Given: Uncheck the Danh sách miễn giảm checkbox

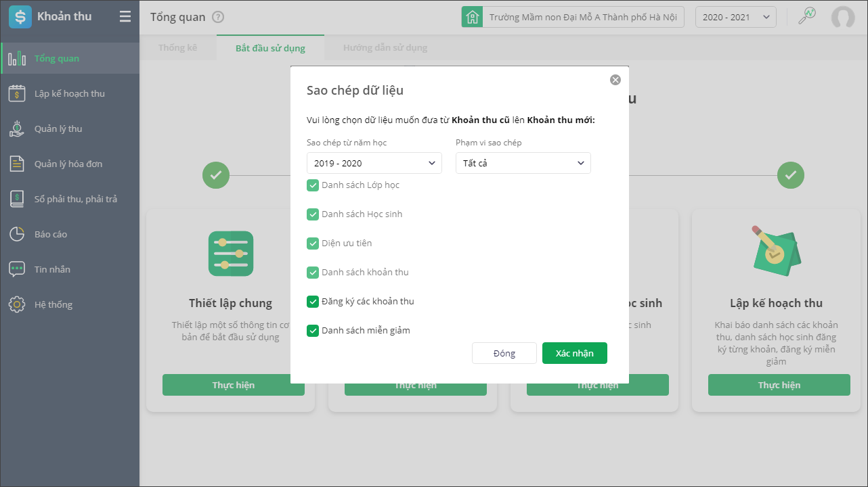Looking at the screenshot, I should click(x=313, y=331).
